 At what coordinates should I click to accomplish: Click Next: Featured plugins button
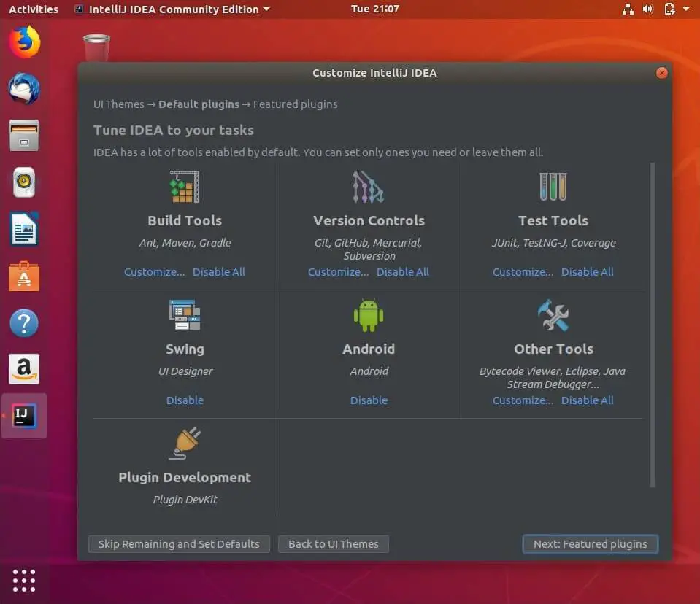pyautogui.click(x=591, y=543)
